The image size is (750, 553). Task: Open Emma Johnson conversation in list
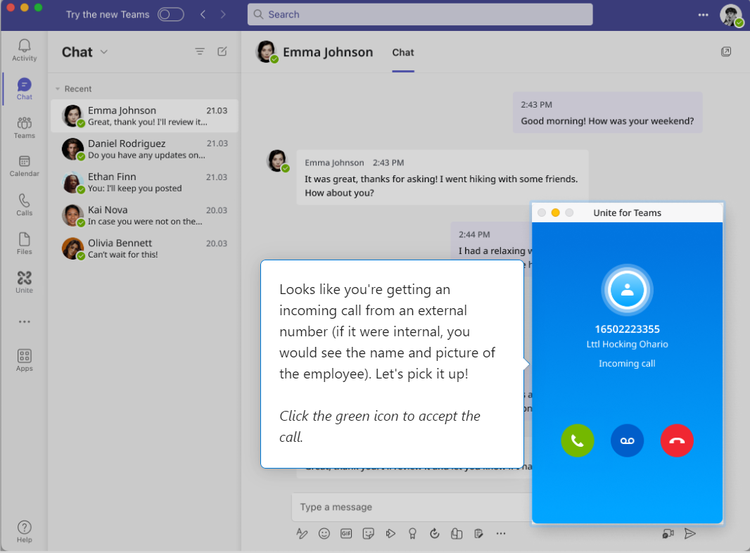(144, 116)
